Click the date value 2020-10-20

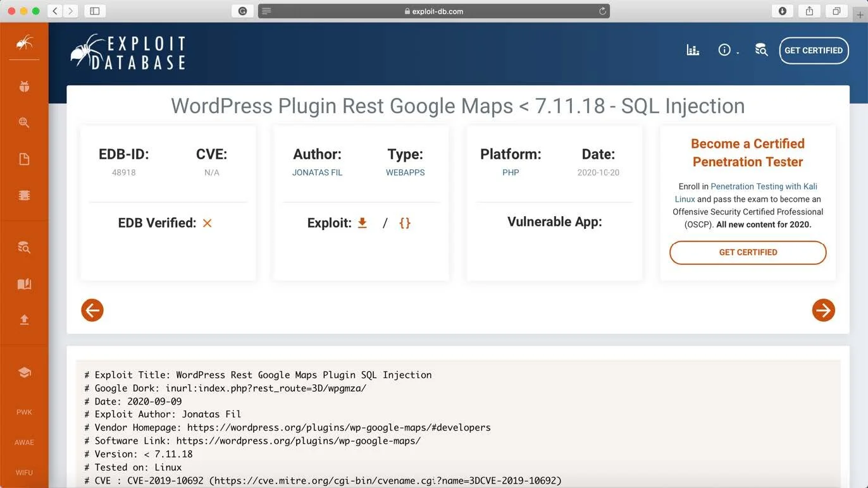pos(598,173)
